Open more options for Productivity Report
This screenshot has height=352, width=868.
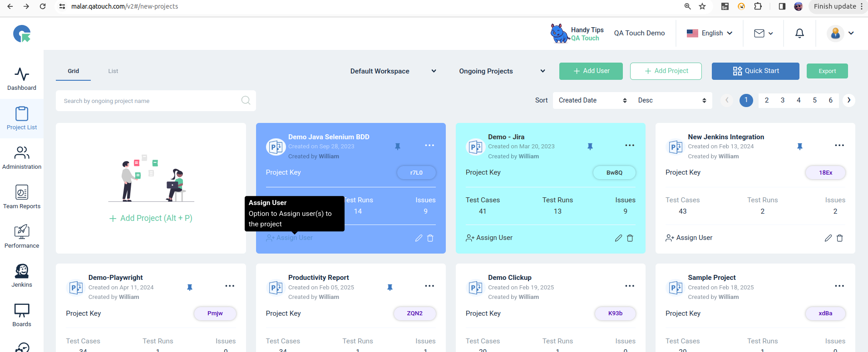click(429, 286)
